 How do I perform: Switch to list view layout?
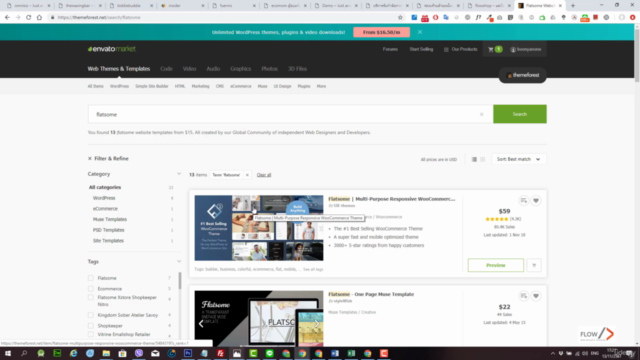(x=474, y=159)
